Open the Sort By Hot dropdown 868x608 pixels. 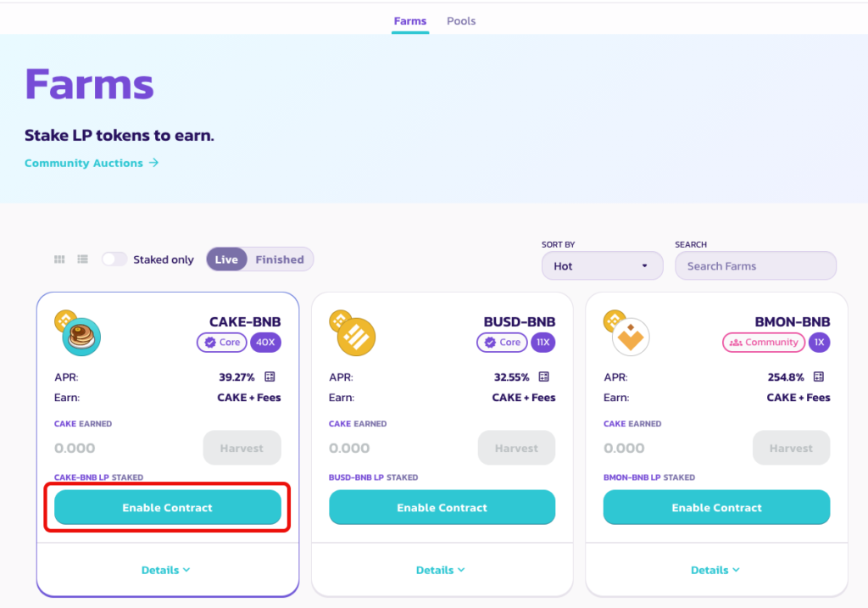coord(603,265)
